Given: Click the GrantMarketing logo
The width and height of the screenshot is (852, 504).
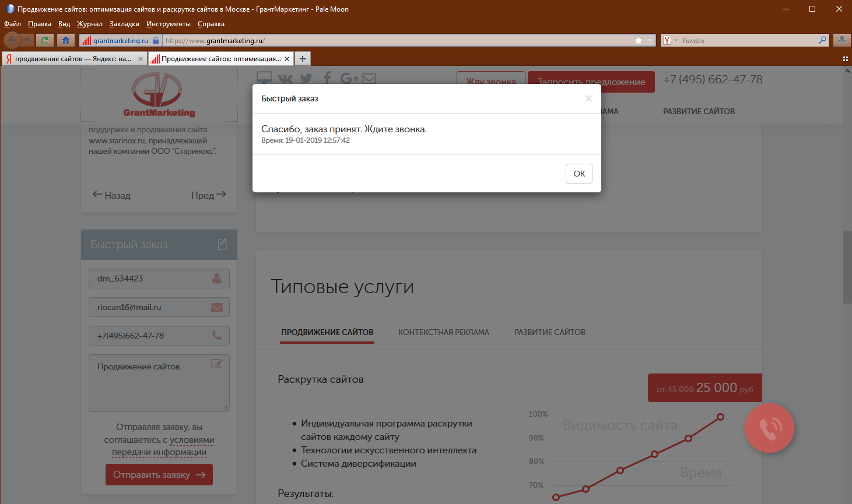Looking at the screenshot, I should [x=159, y=95].
